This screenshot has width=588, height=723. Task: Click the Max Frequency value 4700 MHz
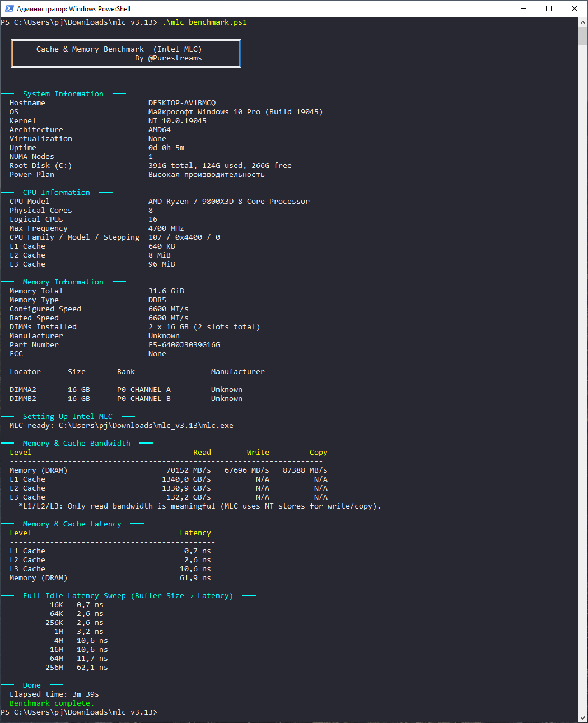click(166, 228)
